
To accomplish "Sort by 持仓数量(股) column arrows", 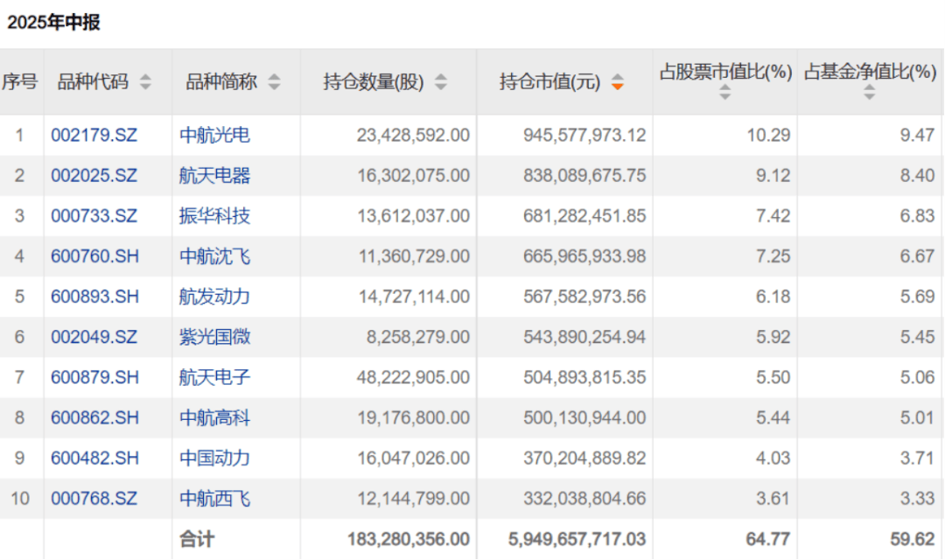I will (x=441, y=82).
